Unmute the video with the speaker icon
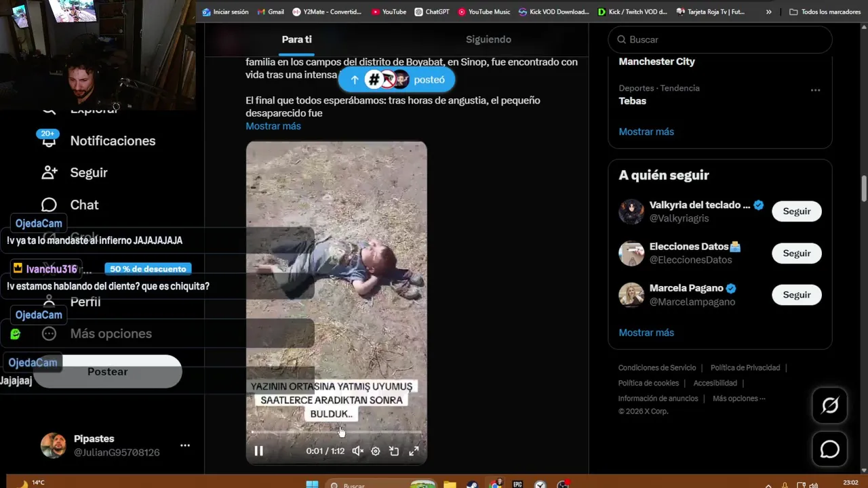 (357, 451)
